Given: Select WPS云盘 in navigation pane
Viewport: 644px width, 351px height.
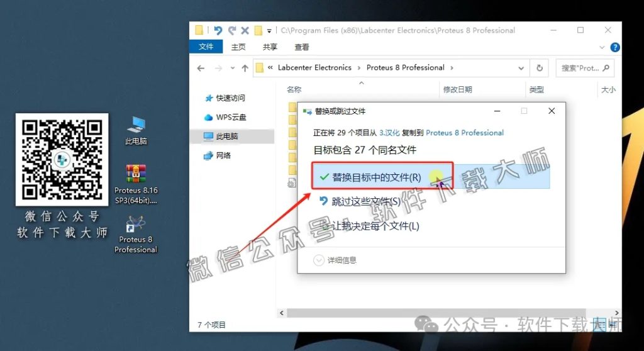Looking at the screenshot, I should tap(231, 117).
